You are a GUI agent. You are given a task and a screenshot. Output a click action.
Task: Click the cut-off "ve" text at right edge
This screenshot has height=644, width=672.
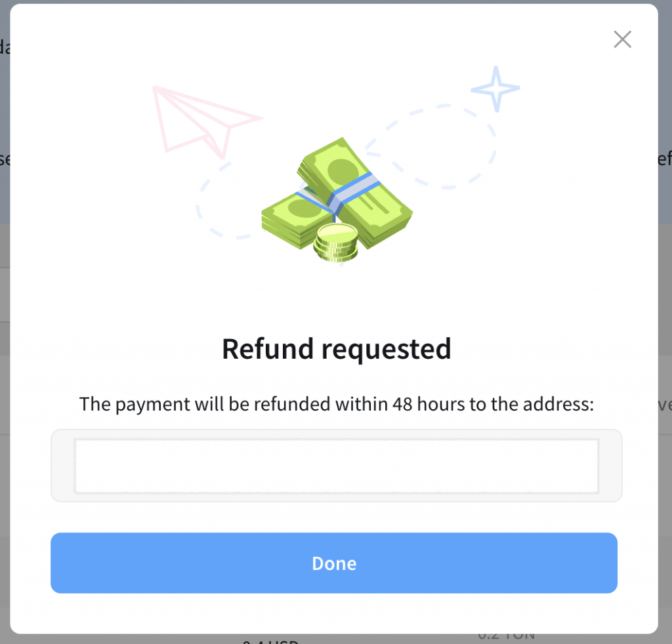[665, 404]
